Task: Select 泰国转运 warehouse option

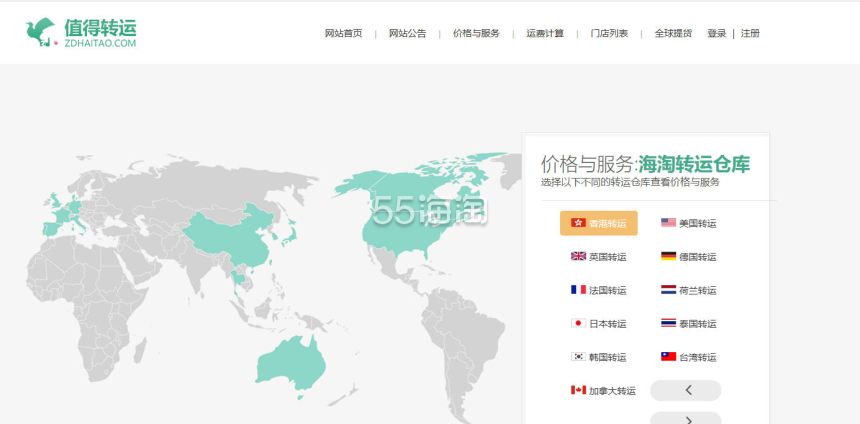Action: 698,324
